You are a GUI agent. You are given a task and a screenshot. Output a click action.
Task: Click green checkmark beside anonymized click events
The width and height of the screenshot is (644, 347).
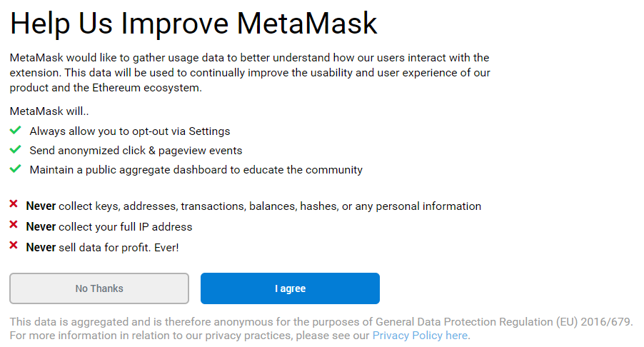pyautogui.click(x=16, y=150)
